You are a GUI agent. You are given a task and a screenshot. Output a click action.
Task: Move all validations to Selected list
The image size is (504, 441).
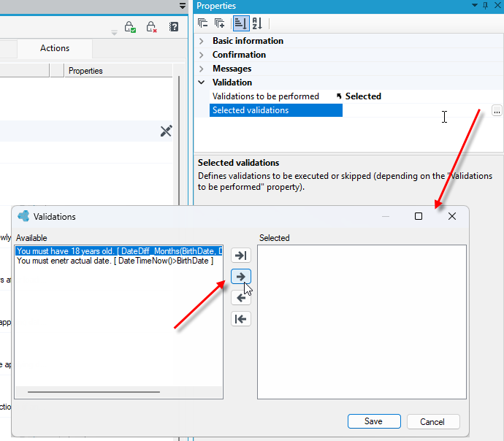241,256
